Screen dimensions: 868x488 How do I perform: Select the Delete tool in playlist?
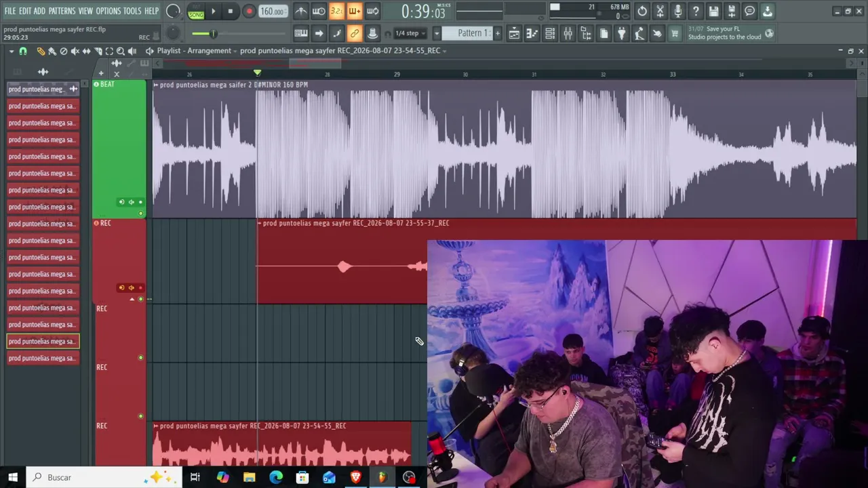coord(64,51)
